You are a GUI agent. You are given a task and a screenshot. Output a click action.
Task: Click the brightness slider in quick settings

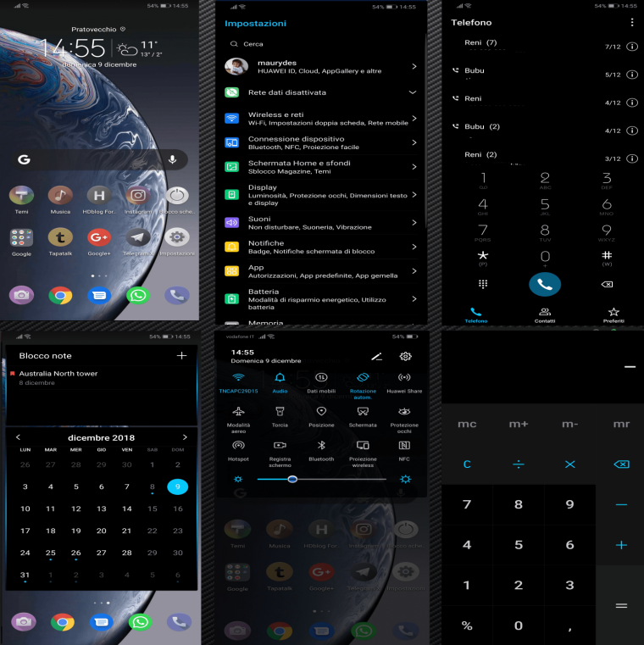click(x=322, y=479)
